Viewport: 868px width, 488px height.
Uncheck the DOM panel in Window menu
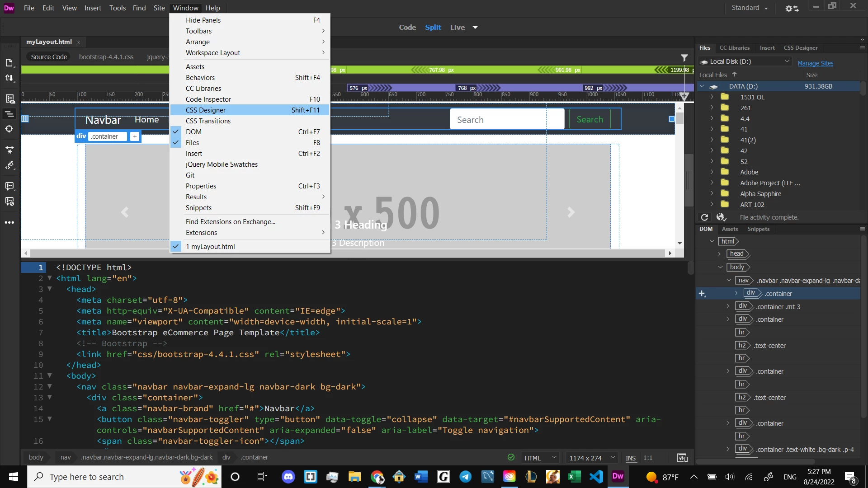193,132
